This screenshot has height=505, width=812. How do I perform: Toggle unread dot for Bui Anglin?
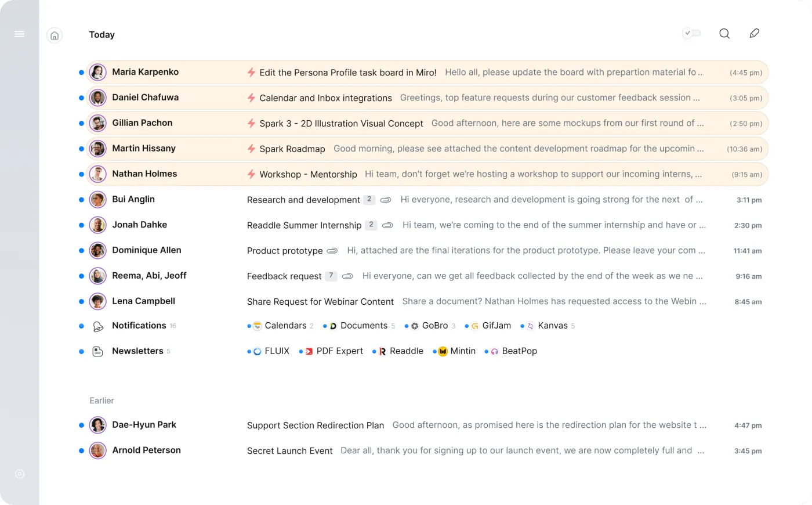(81, 200)
